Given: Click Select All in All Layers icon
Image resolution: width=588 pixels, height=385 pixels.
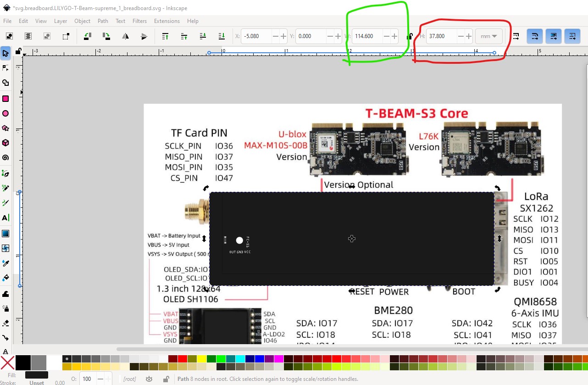Looking at the screenshot, I should 28,36.
